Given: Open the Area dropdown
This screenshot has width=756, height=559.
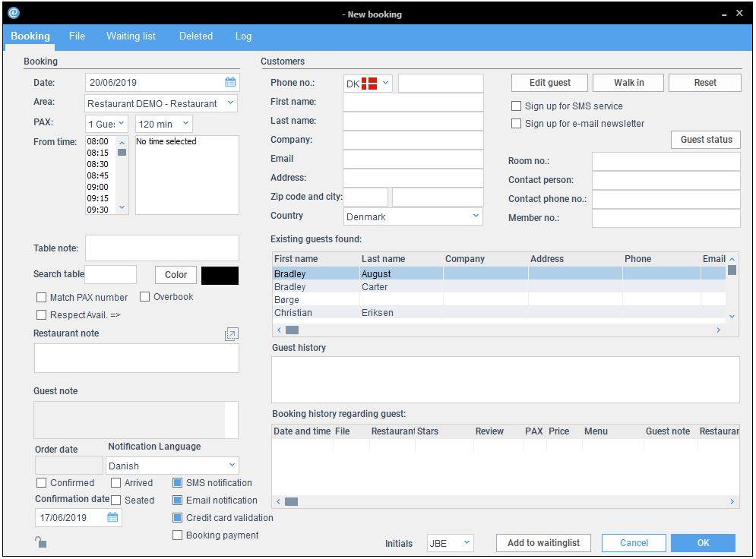Looking at the screenshot, I should coord(161,103).
